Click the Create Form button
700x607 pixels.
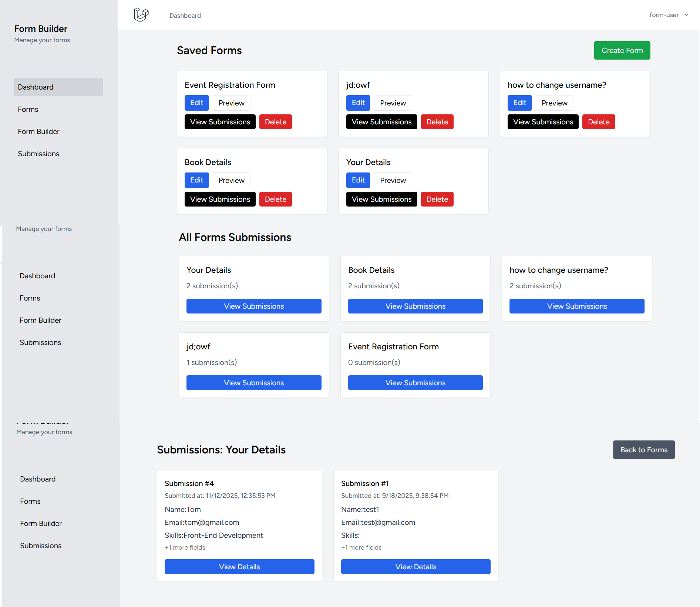(622, 50)
